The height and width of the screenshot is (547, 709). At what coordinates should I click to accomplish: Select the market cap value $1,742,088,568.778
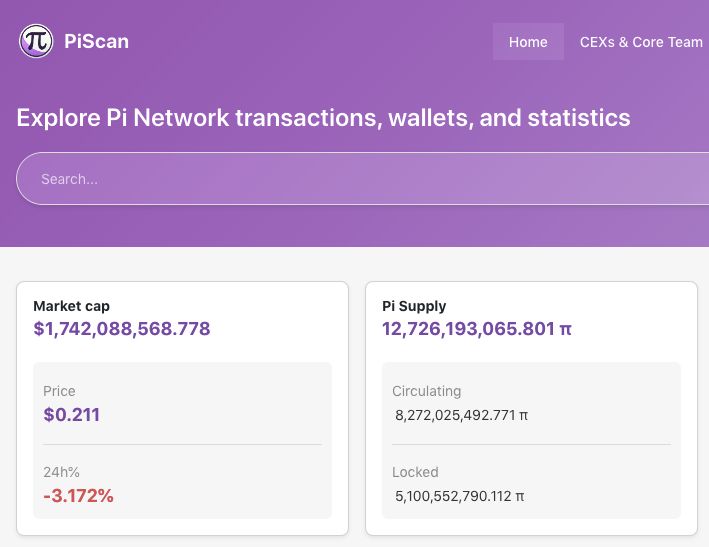pos(122,329)
